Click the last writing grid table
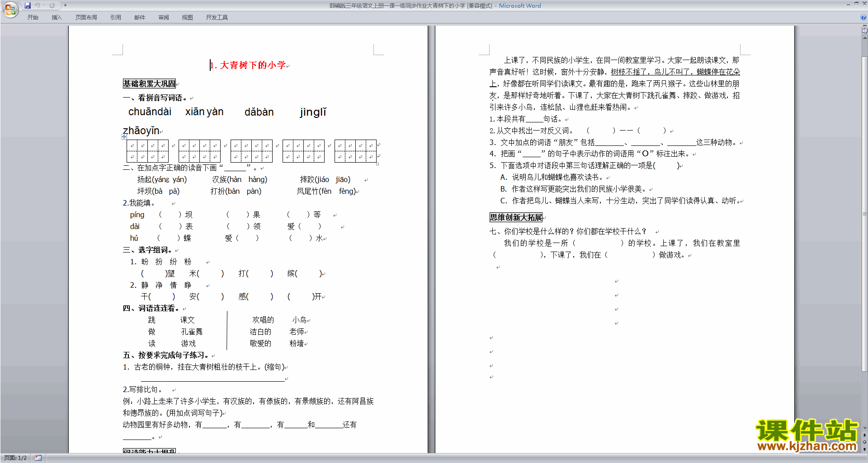 (x=355, y=151)
